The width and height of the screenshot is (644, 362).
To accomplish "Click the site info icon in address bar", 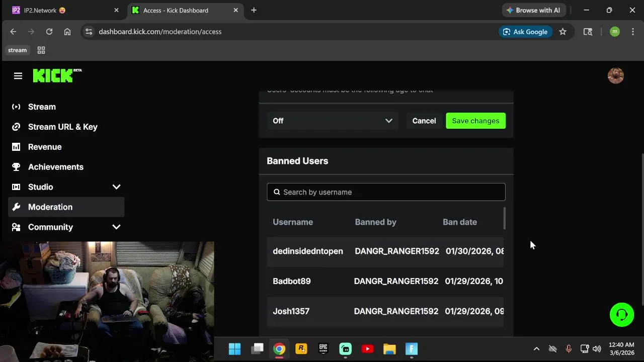I will tap(89, 32).
